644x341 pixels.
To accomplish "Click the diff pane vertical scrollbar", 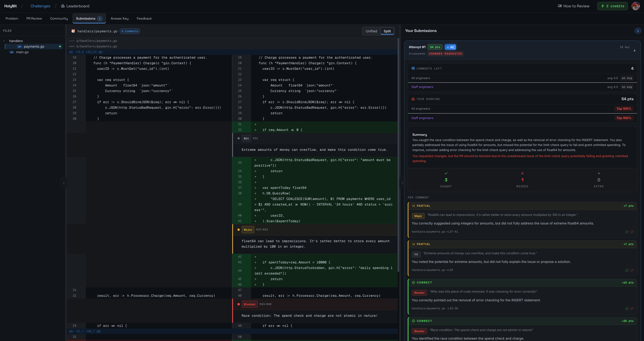I will point(398,155).
